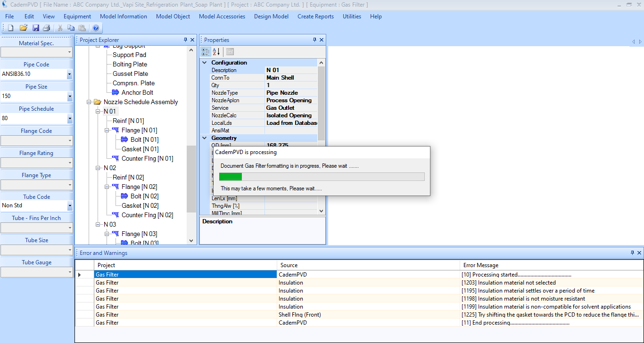Click the Project column header
The image size is (644, 343).
[185, 265]
